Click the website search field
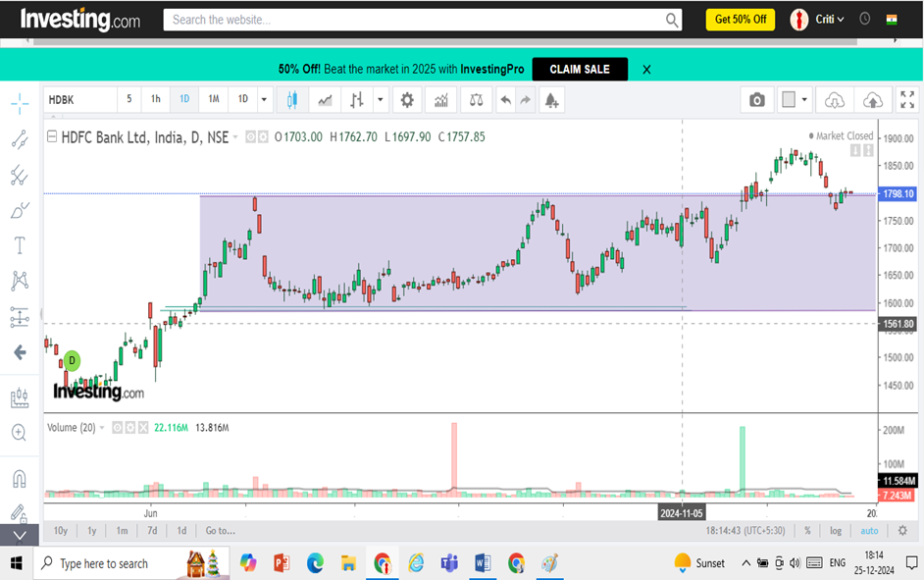Screen dimensions: 924x580 tap(423, 20)
